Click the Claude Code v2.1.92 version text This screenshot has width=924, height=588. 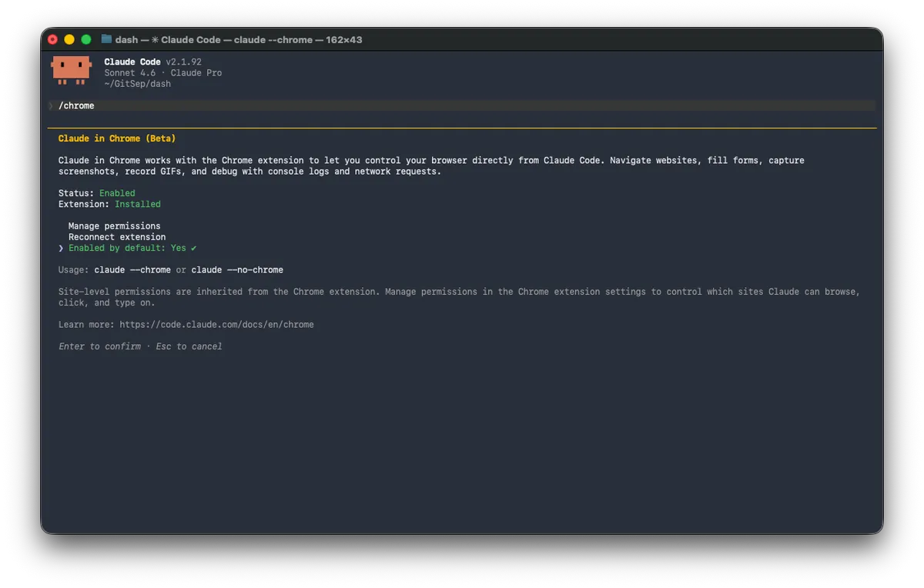(x=152, y=62)
